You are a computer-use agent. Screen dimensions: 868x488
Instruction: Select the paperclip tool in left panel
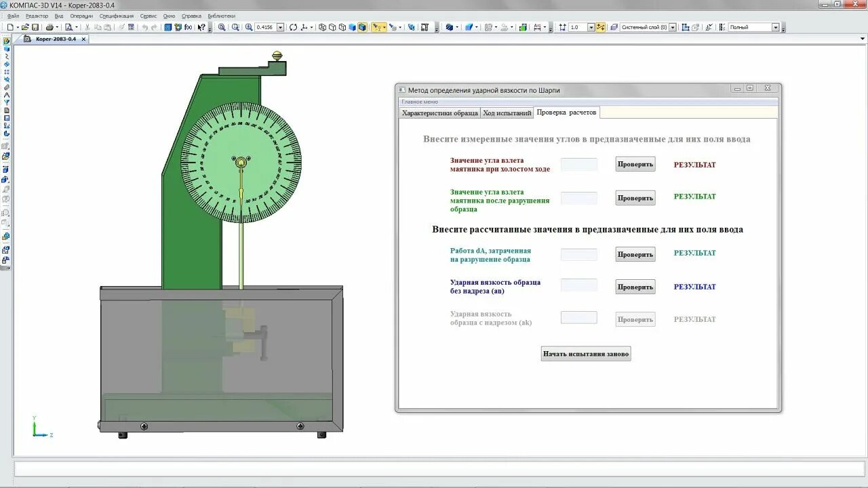tap(6, 87)
